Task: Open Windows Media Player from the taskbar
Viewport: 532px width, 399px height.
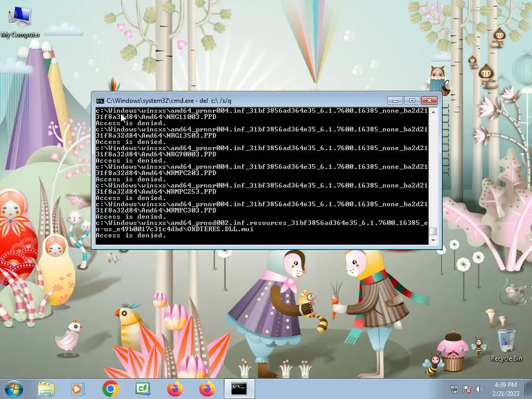Action: click(x=78, y=389)
